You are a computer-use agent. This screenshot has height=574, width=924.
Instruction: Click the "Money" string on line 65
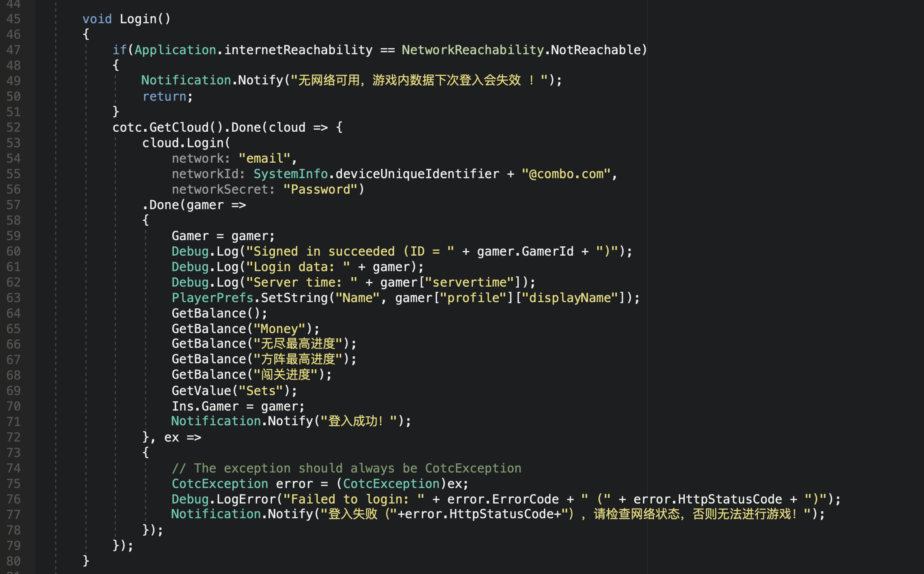pyautogui.click(x=280, y=329)
